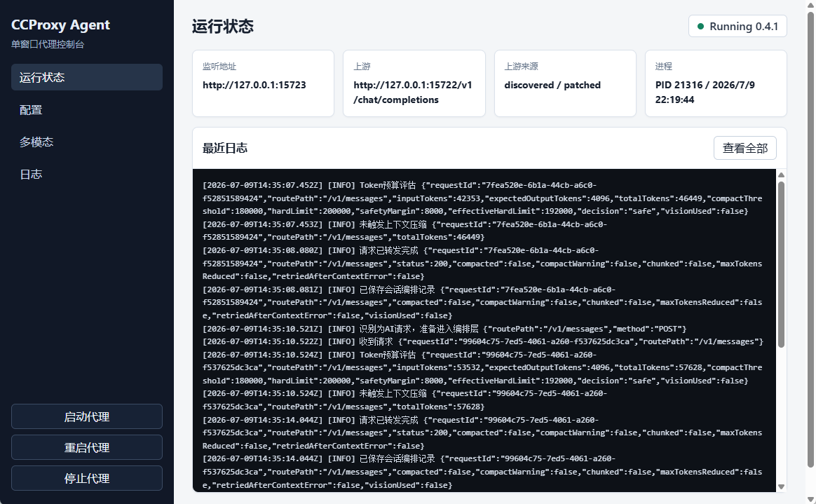
Task: Open the 运行状态 sidebar page
Action: (86, 78)
